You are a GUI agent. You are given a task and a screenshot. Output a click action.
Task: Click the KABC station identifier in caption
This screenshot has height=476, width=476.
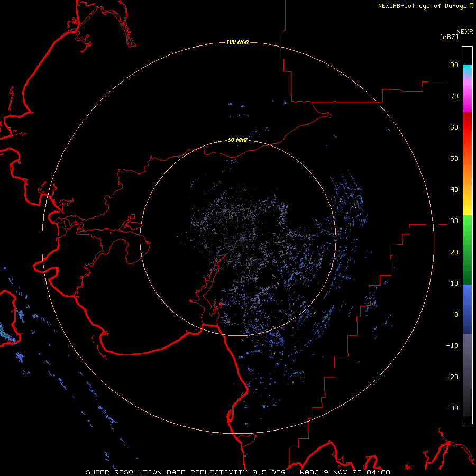click(x=310, y=472)
